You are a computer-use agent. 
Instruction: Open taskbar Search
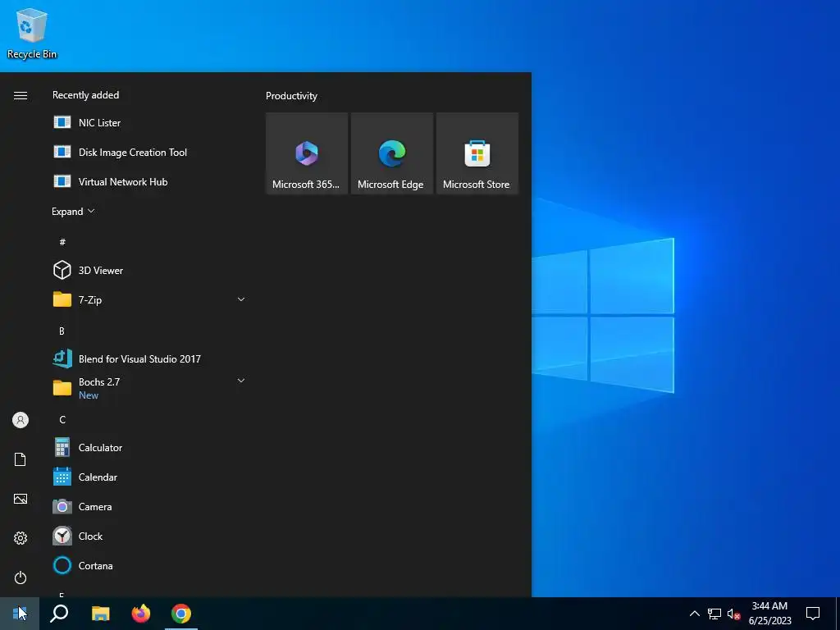[59, 614]
